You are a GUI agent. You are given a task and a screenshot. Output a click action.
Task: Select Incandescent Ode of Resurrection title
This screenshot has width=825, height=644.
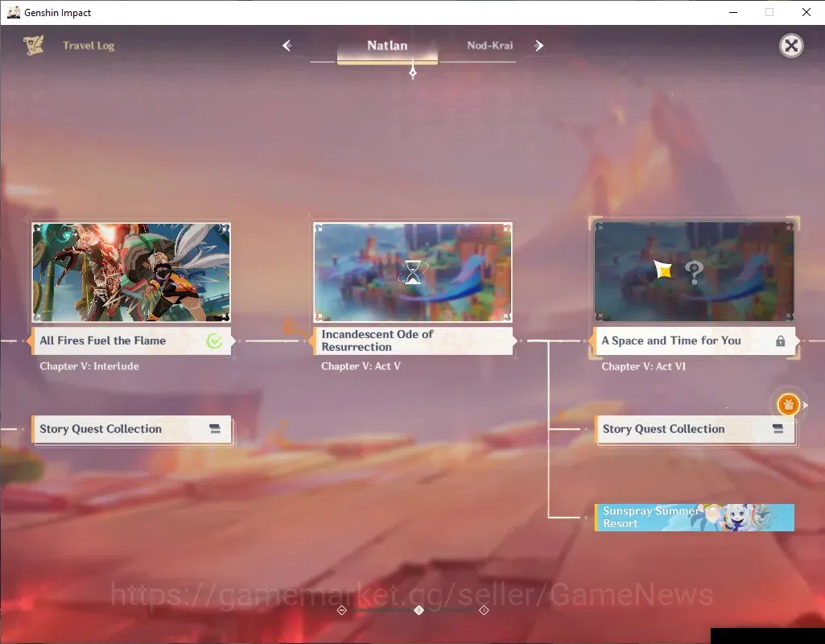click(x=377, y=341)
